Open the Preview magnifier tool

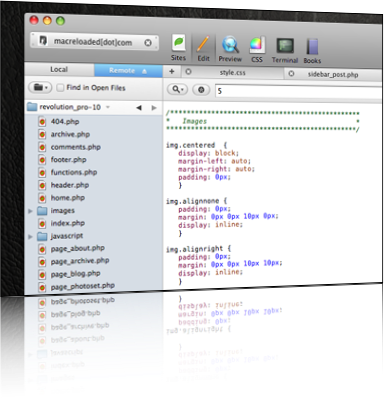(x=230, y=49)
